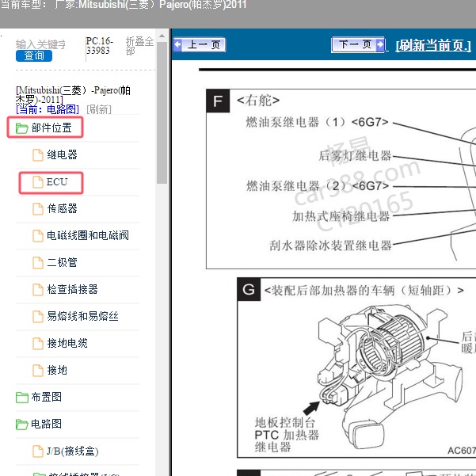This screenshot has height=476, width=476.
Task: Focus the 输入关键字 keyword input field
Action: coord(40,44)
